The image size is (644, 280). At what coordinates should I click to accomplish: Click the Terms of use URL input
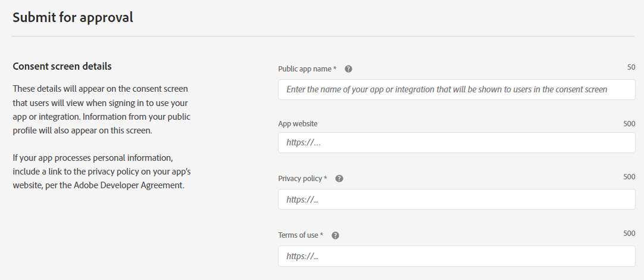456,256
